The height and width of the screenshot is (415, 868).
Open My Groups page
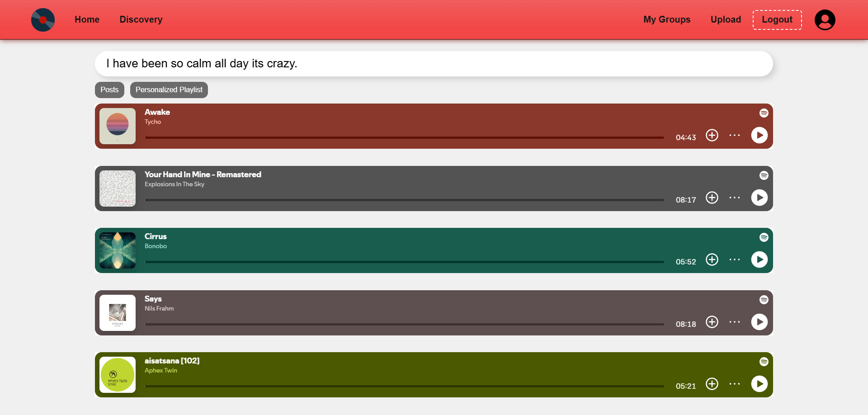(x=667, y=19)
